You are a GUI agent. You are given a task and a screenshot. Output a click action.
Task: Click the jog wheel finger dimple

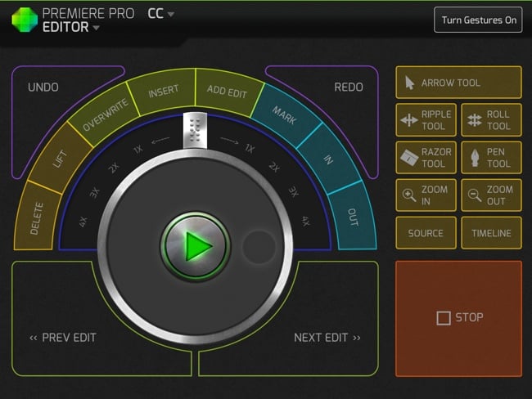pyautogui.click(x=259, y=247)
